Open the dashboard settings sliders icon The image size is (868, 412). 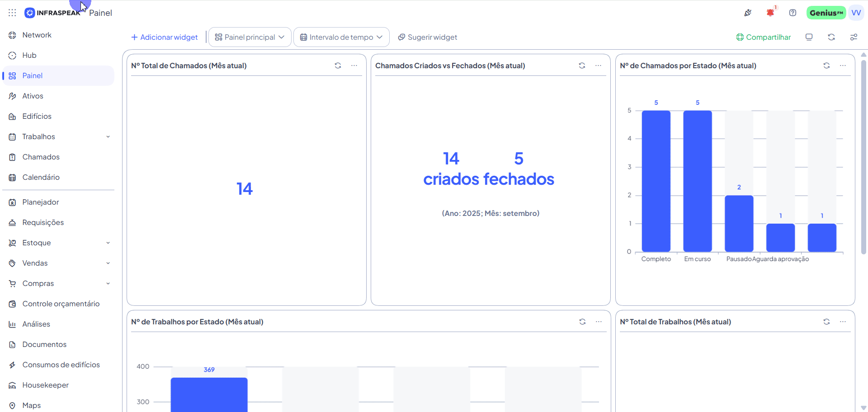(854, 37)
